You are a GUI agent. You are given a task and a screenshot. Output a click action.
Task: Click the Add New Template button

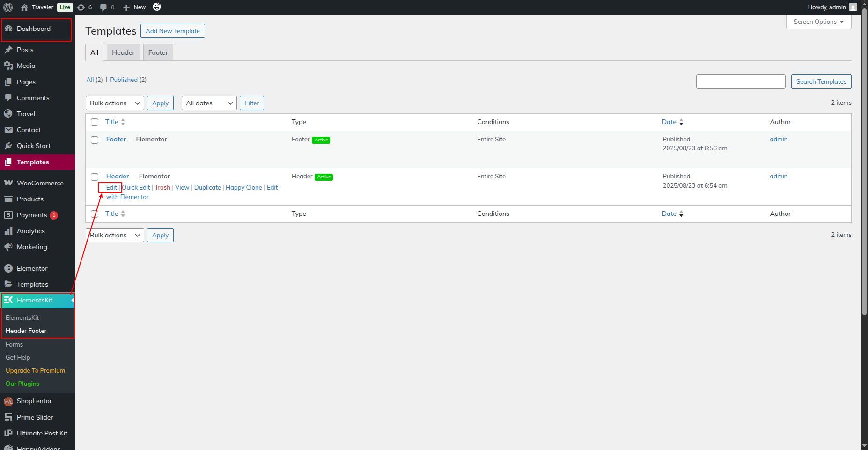click(x=173, y=31)
